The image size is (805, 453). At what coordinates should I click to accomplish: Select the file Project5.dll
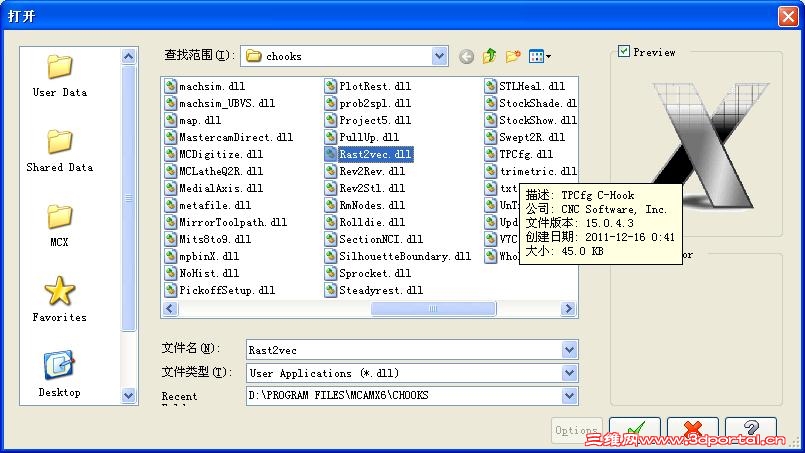pos(368,120)
